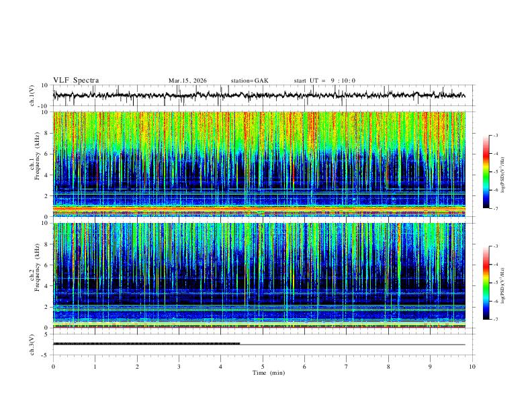Click the 'VLF Spectra' title text
Screen dimensions: 532x411
click(76, 81)
